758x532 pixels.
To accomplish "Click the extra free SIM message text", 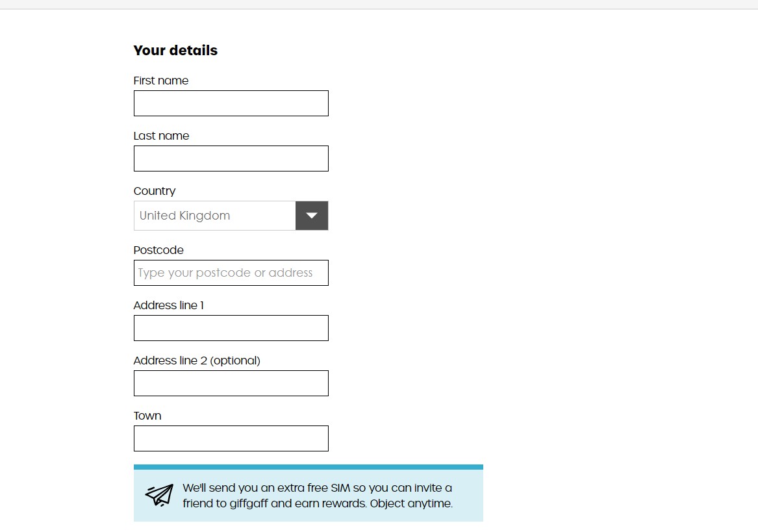I will (x=318, y=495).
